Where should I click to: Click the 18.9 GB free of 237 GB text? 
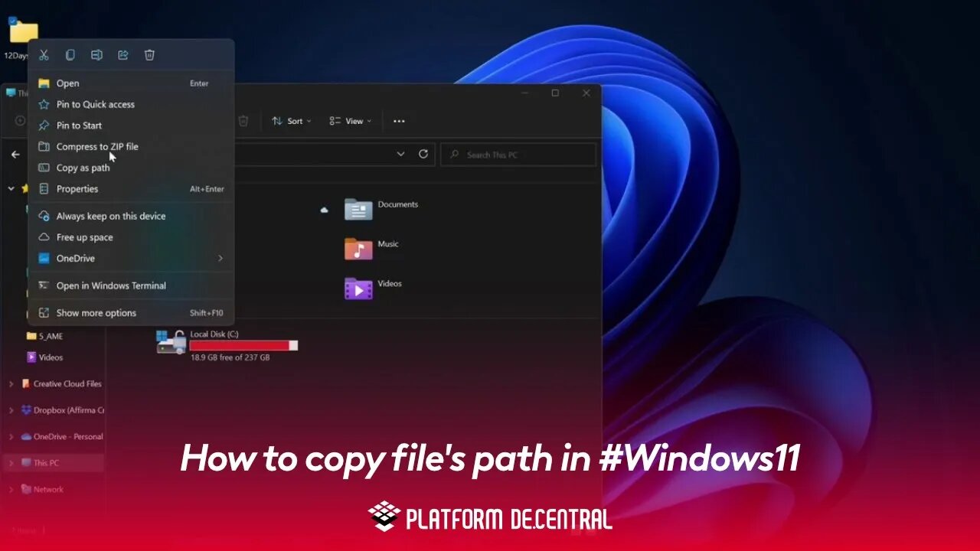click(x=230, y=357)
